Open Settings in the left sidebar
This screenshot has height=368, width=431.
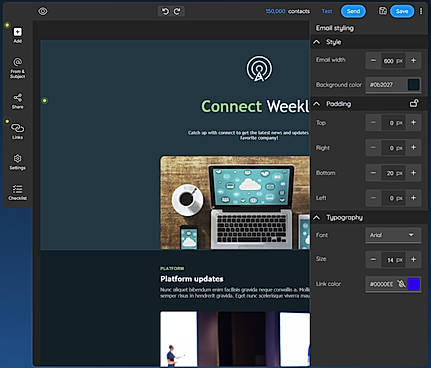pyautogui.click(x=17, y=162)
